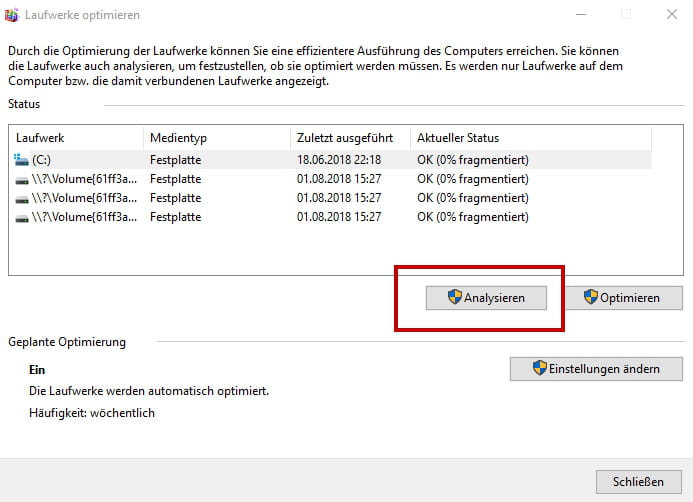The width and height of the screenshot is (693, 502).
Task: Sort by the Laufwerk column header
Action: click(40, 138)
